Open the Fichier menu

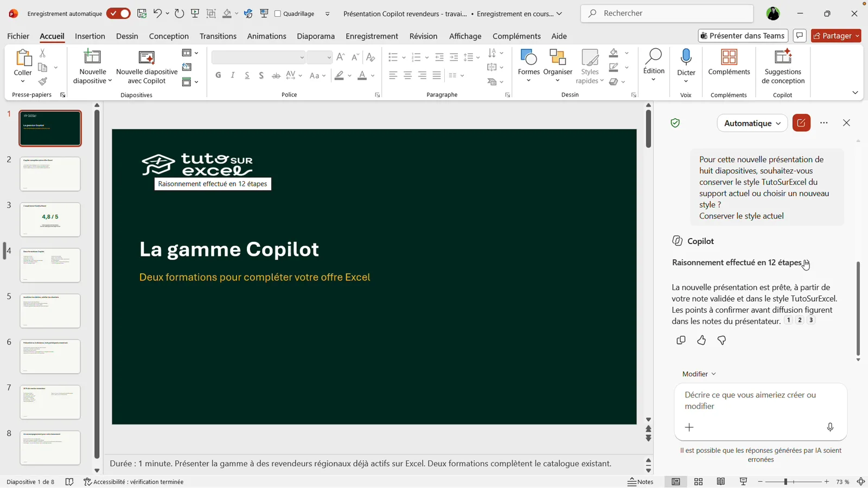[x=18, y=36]
